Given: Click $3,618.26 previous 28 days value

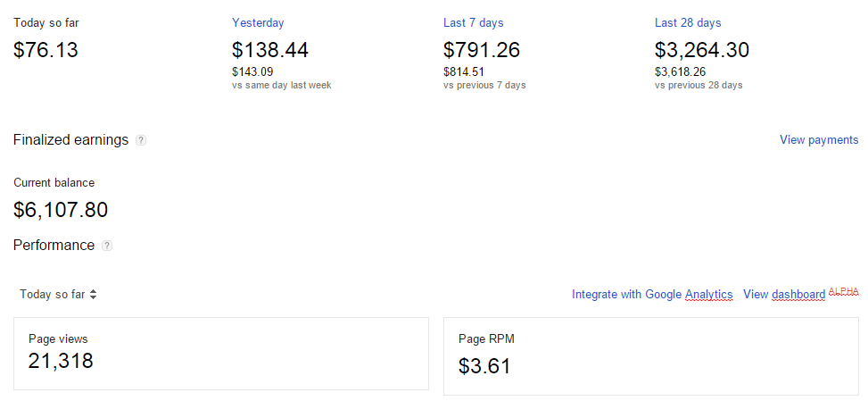Looking at the screenshot, I should (681, 72).
